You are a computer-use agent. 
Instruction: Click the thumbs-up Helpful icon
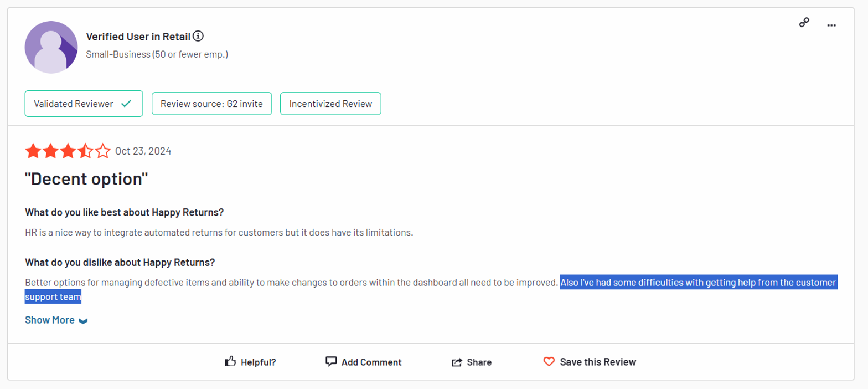[x=230, y=362]
